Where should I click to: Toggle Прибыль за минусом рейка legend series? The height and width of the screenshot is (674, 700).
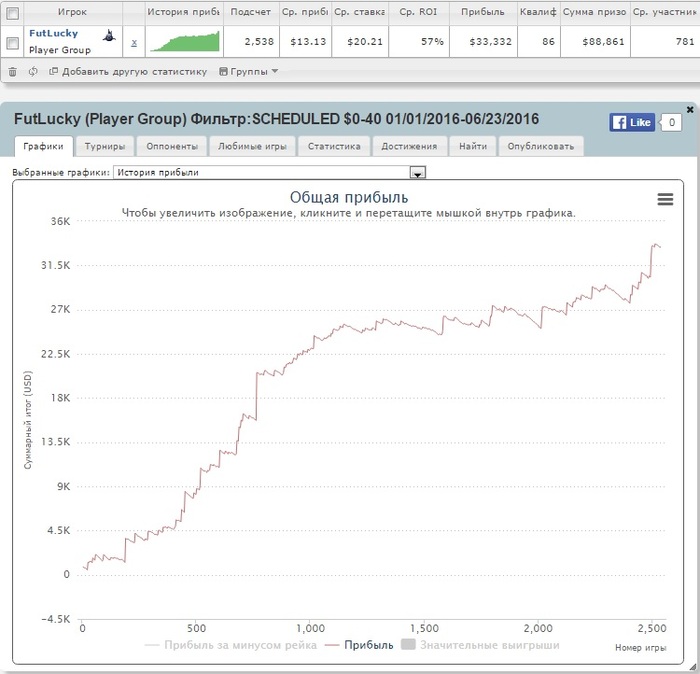click(231, 645)
